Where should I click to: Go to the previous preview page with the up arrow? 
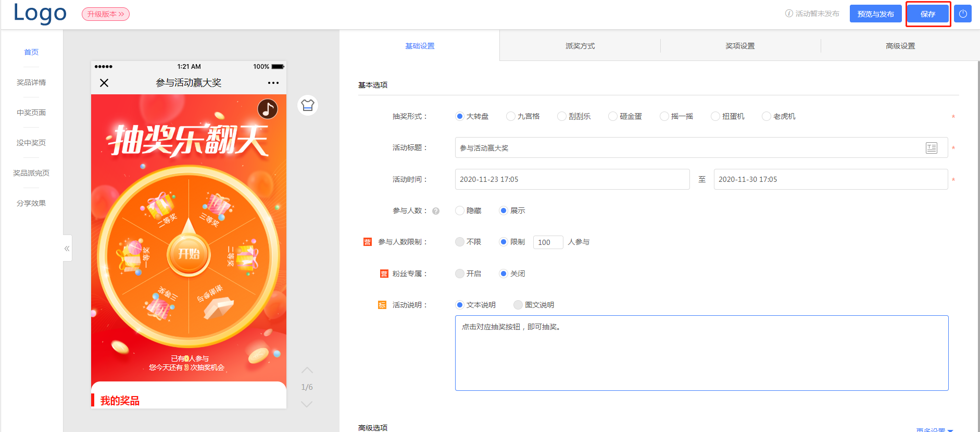coord(307,370)
